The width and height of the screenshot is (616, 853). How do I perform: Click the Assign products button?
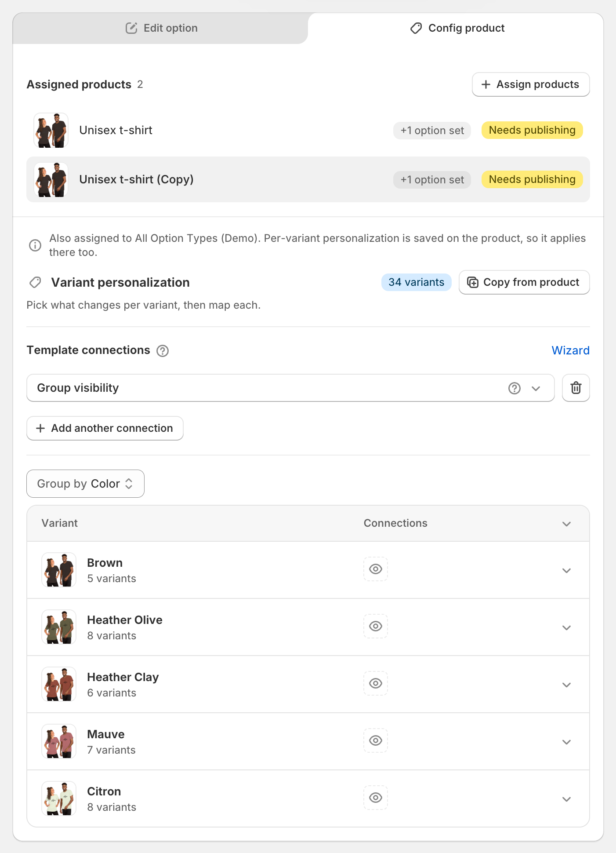[x=531, y=84]
